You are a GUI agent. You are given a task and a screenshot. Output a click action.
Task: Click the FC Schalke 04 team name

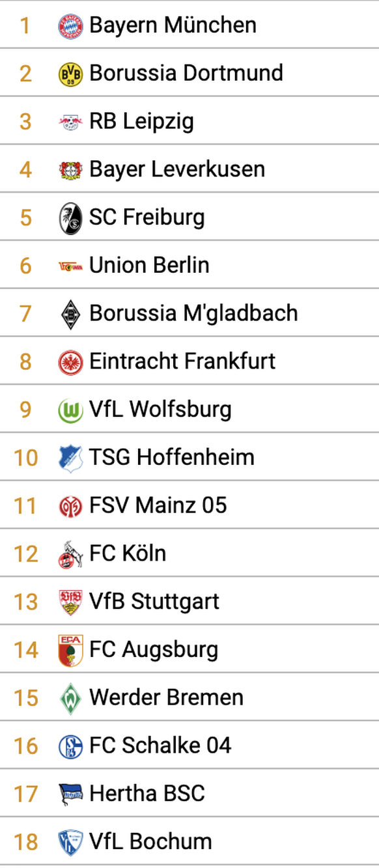[x=160, y=746]
